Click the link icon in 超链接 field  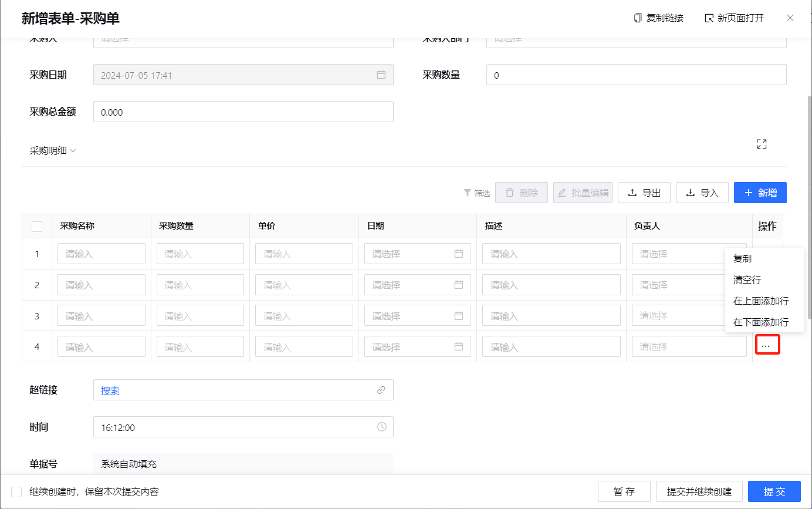click(381, 390)
